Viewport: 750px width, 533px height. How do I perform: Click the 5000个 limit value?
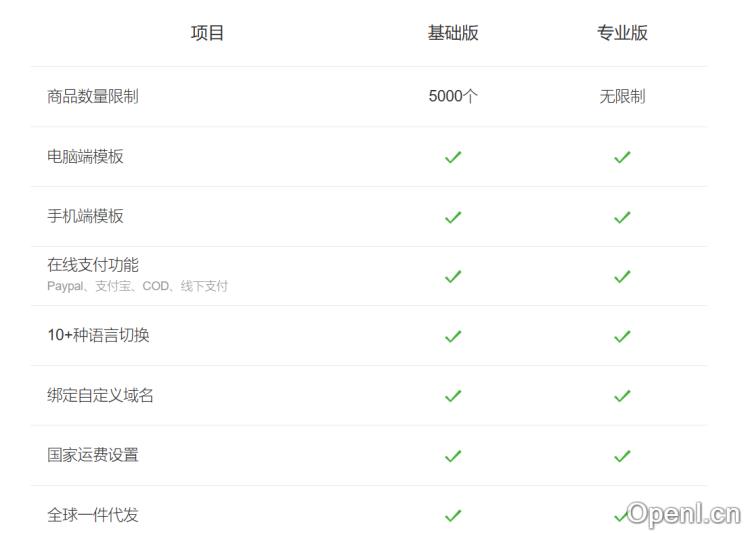453,96
